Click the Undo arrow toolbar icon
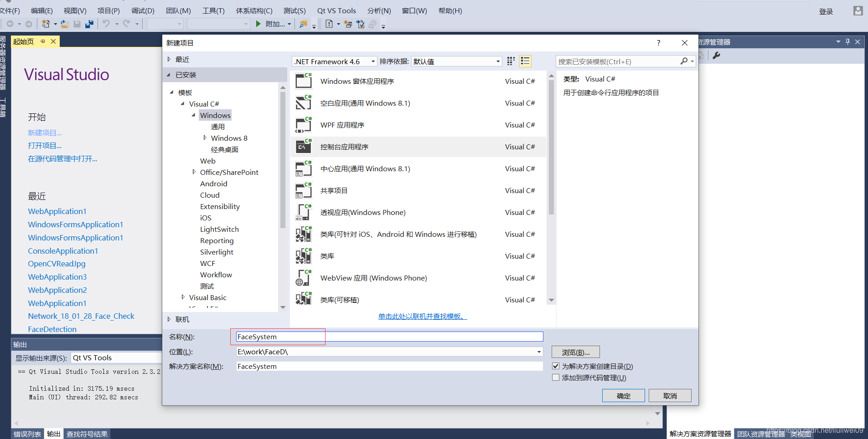 106,24
